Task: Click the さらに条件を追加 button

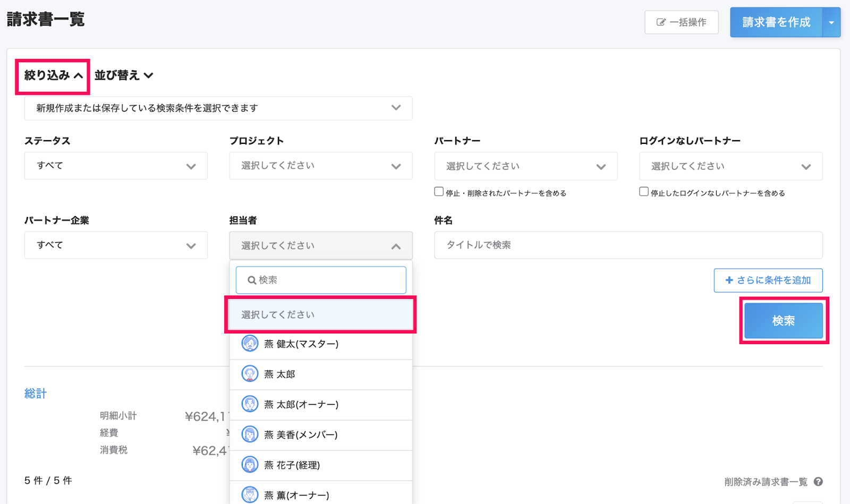Action: click(x=768, y=280)
